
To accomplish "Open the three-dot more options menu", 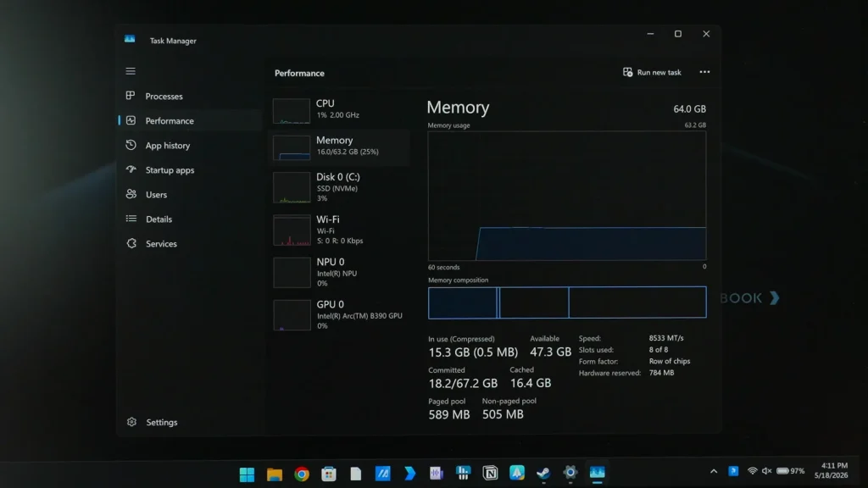I will pyautogui.click(x=704, y=72).
